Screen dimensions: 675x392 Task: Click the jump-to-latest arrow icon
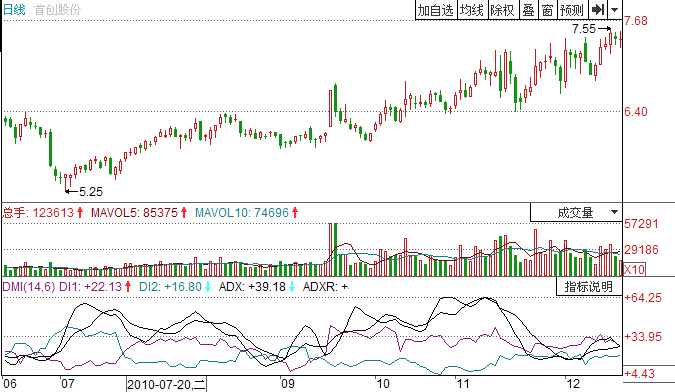(x=598, y=9)
